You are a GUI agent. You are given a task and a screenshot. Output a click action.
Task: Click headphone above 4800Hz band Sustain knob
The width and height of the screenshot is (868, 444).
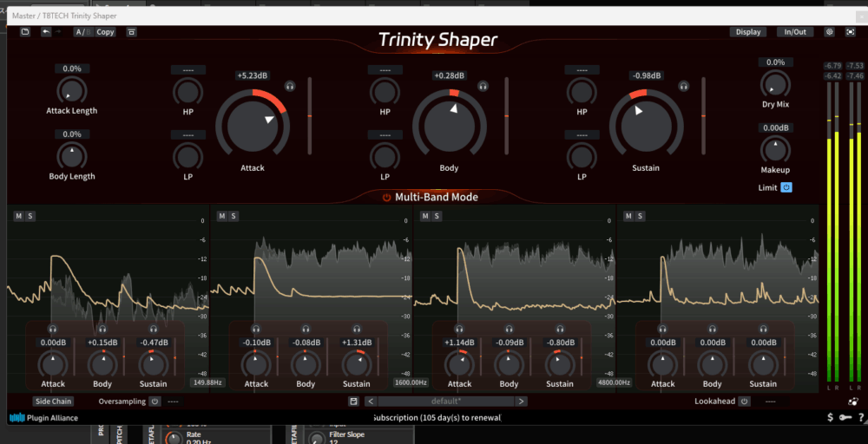click(560, 329)
